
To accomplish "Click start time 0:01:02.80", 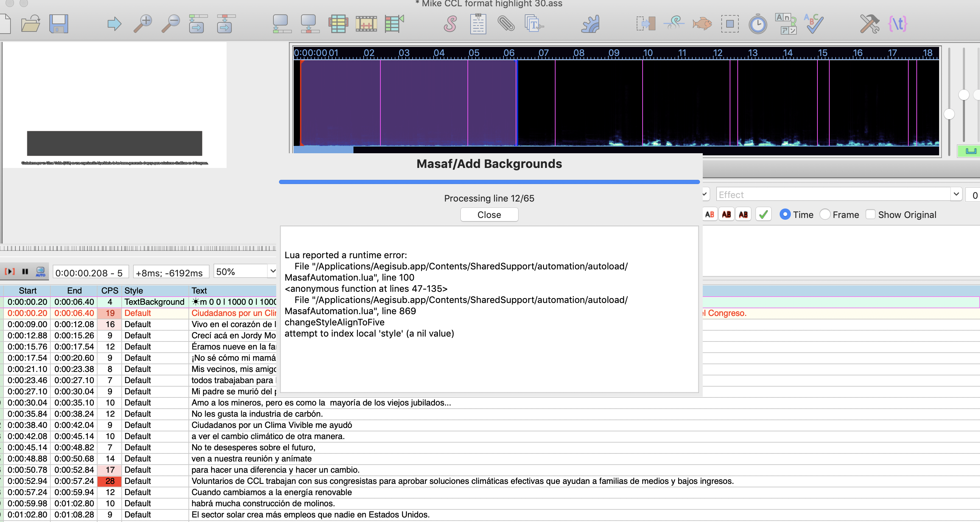I will (27, 514).
